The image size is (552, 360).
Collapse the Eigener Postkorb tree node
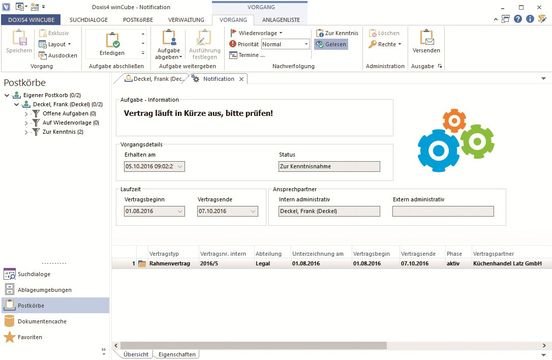(7, 95)
